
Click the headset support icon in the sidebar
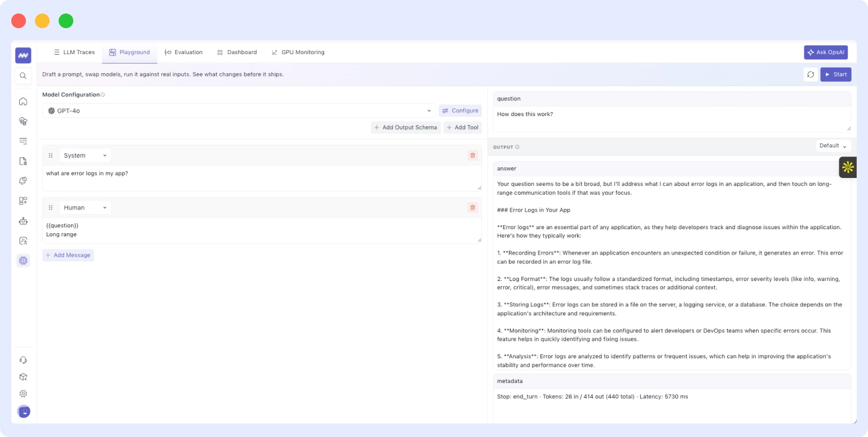[x=23, y=360]
